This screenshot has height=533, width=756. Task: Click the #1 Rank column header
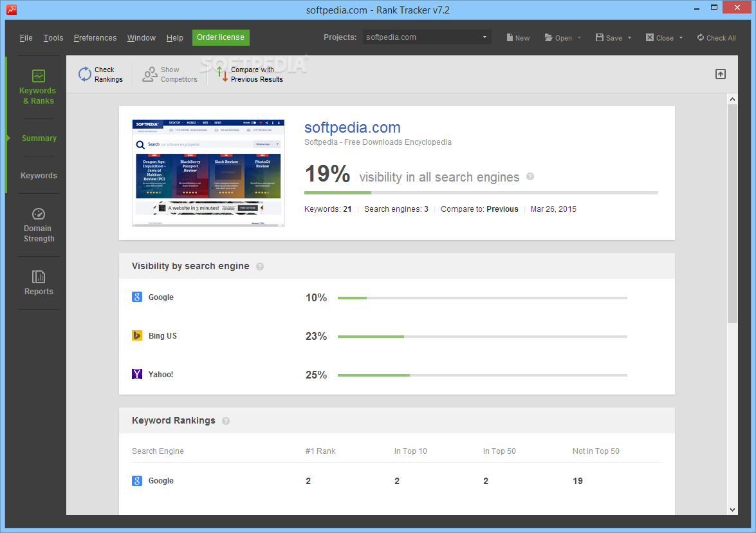point(320,451)
